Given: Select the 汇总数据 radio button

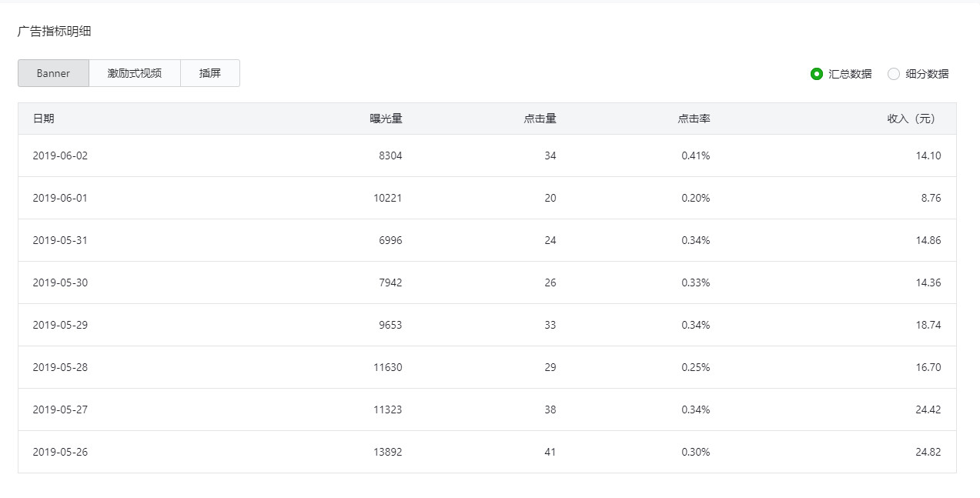Looking at the screenshot, I should (817, 74).
